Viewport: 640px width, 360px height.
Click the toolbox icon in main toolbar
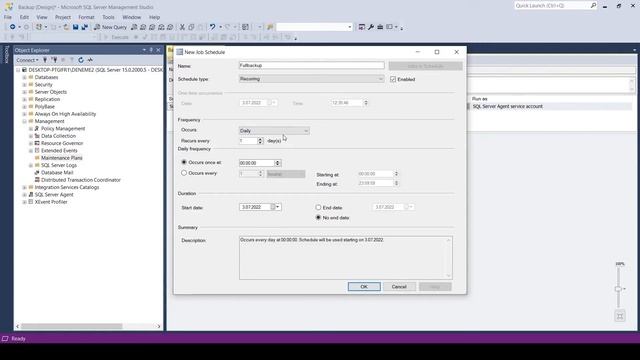click(x=380, y=27)
